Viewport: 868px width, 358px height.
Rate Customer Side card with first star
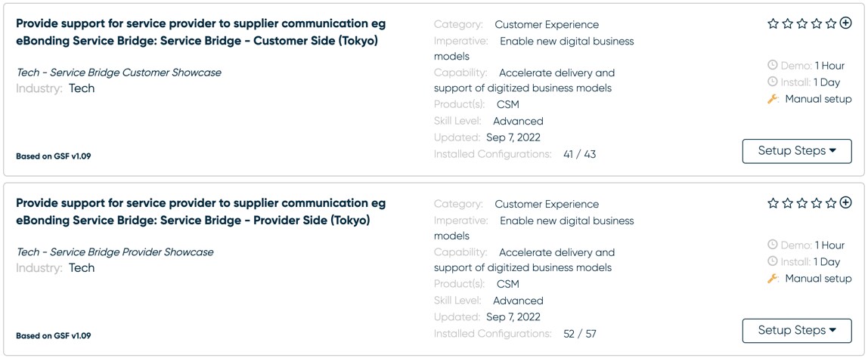(x=773, y=23)
